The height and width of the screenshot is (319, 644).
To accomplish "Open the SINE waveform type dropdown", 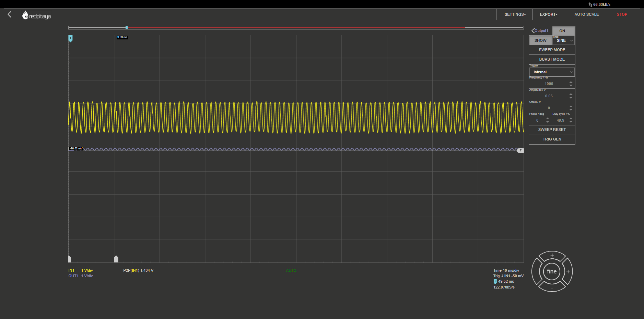I will 564,40.
